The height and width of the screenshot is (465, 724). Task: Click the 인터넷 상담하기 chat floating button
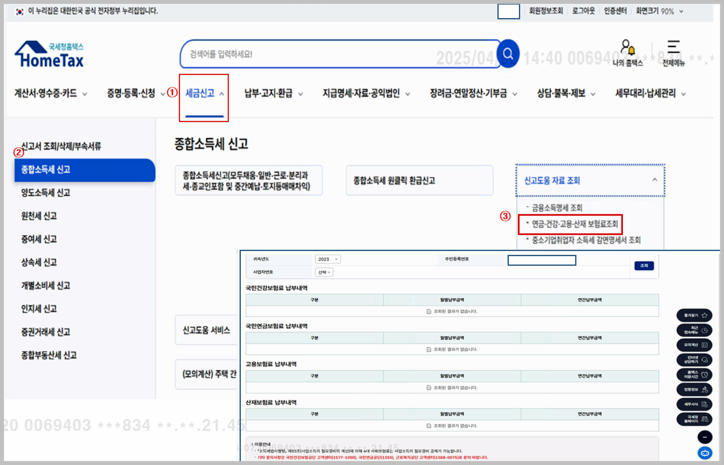(x=694, y=360)
